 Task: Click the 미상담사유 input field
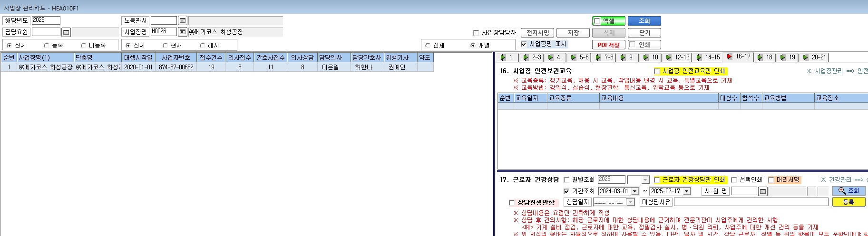tap(751, 202)
